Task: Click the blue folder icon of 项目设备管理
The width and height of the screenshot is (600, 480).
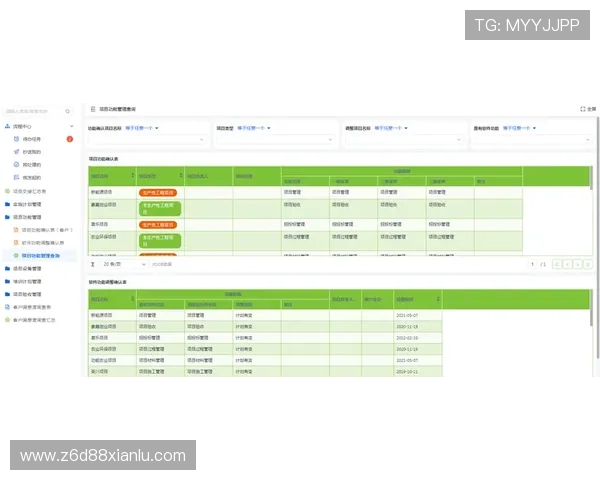Action: (7, 268)
